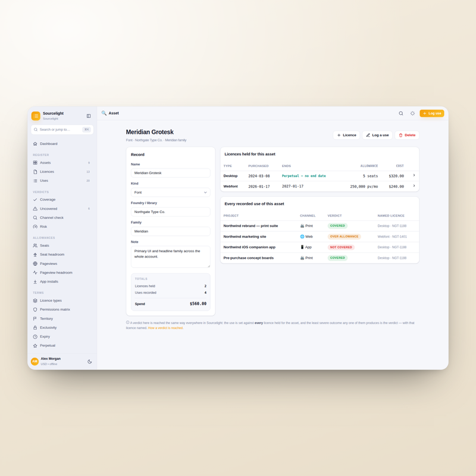Click into the Note text area
Image resolution: width=476 pixels, height=476 pixels.
[170, 257]
